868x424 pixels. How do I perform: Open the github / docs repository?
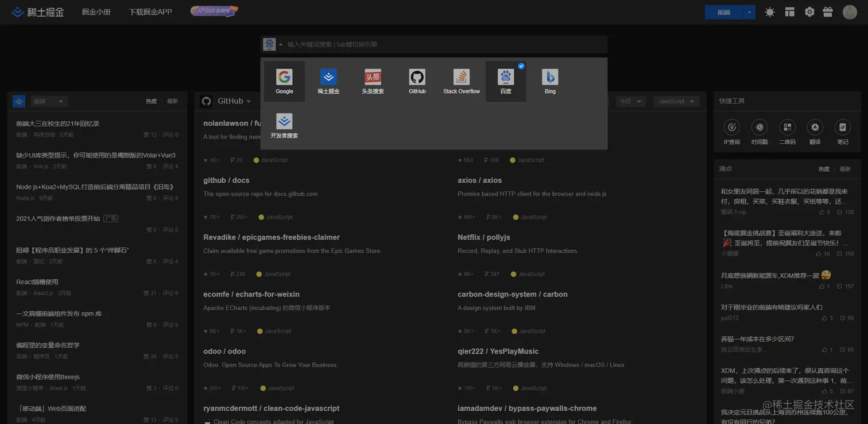(226, 180)
